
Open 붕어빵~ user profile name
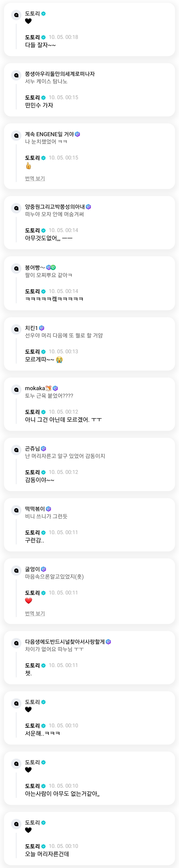tap(35, 268)
